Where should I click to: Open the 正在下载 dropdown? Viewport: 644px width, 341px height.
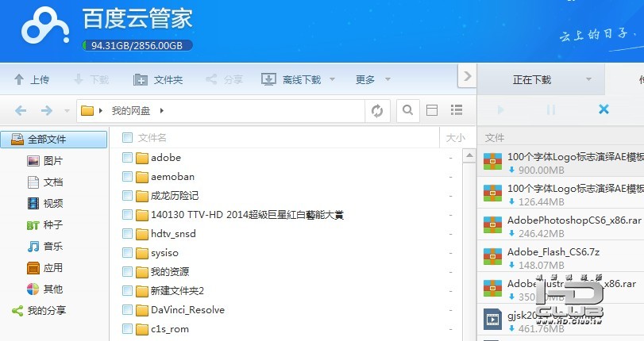pos(588,79)
